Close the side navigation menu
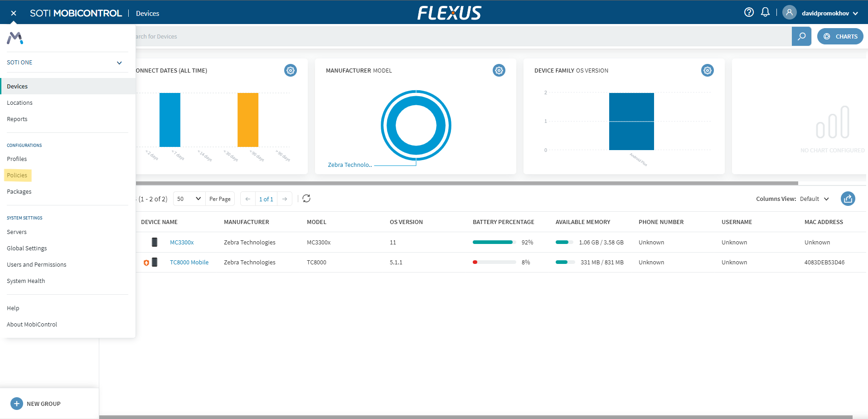The height and width of the screenshot is (419, 868). pos(14,13)
